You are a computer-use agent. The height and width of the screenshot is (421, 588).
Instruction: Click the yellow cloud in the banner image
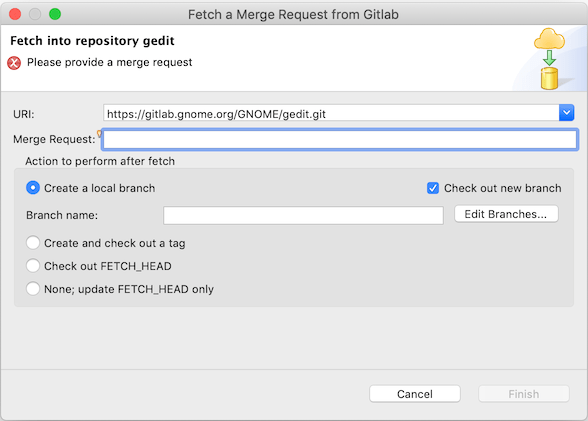(x=549, y=39)
